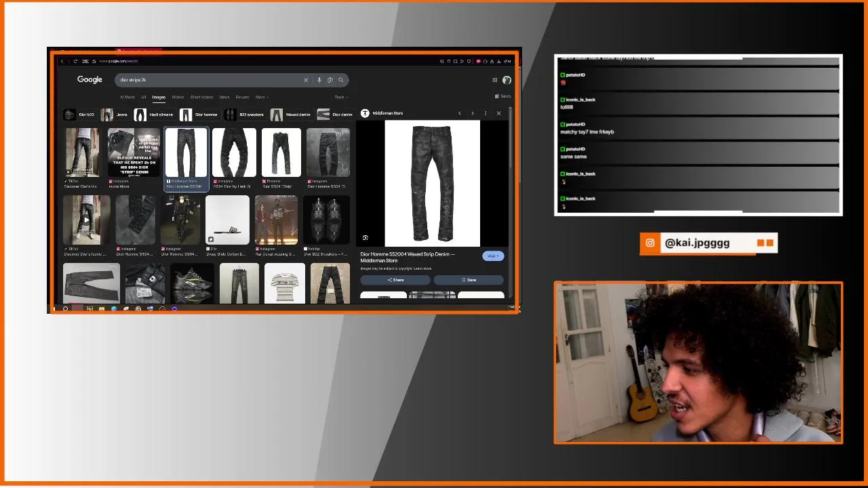Open the selected Middleman Store jeans thumbnail
This screenshot has width=868, height=488.
(186, 152)
